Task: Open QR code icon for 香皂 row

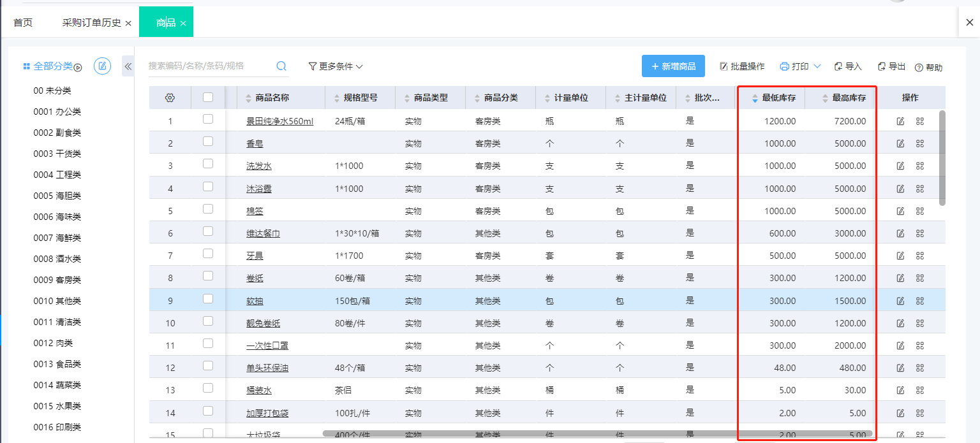Action: tap(919, 143)
